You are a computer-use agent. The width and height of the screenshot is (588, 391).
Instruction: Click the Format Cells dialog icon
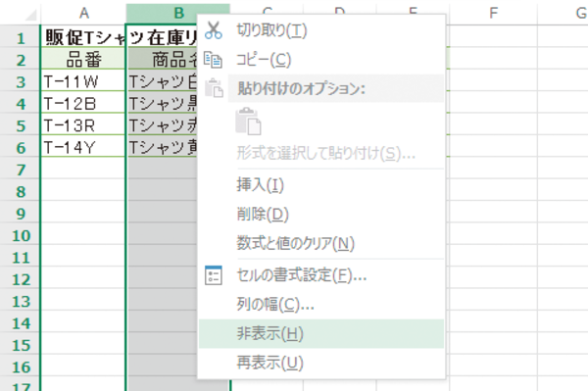point(214,275)
